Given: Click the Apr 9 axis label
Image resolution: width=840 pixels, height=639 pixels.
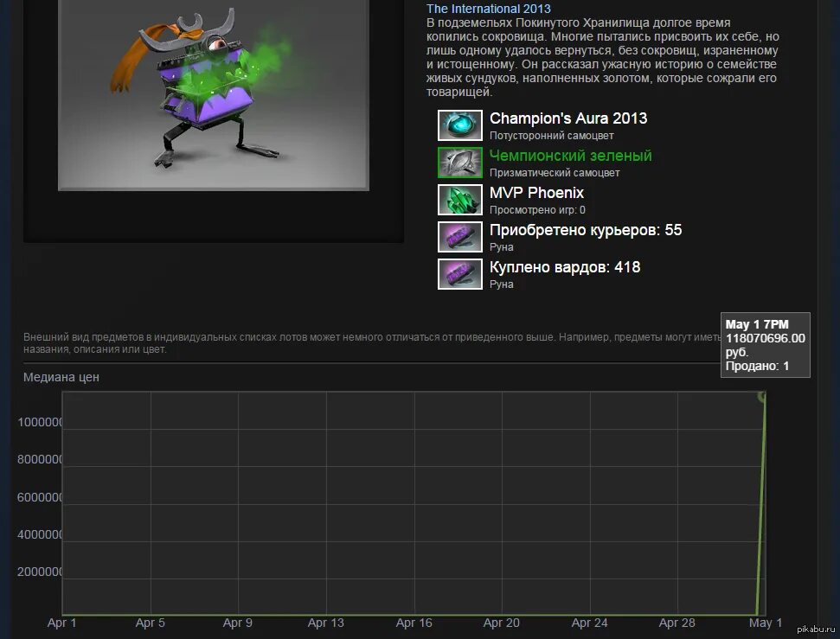Looking at the screenshot, I should click(237, 623).
